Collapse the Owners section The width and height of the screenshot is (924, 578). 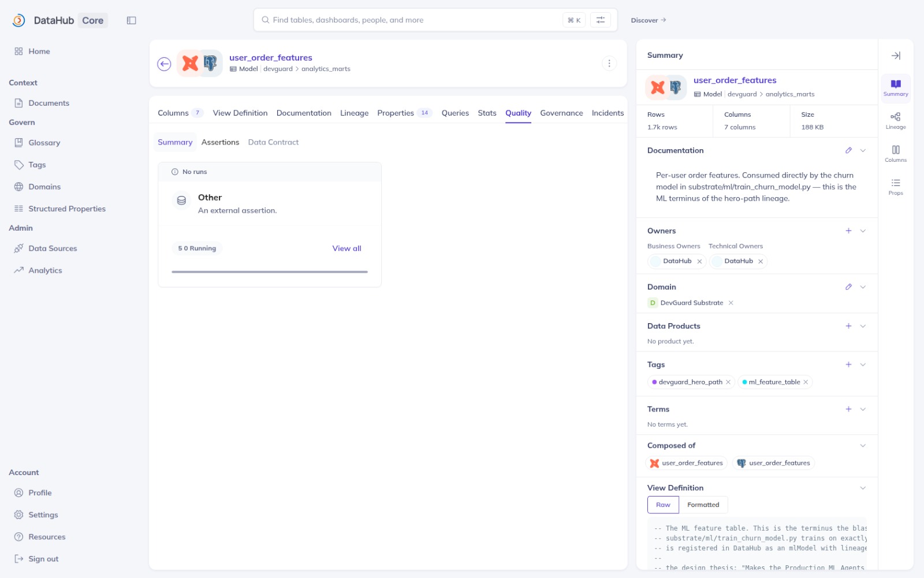coord(863,231)
